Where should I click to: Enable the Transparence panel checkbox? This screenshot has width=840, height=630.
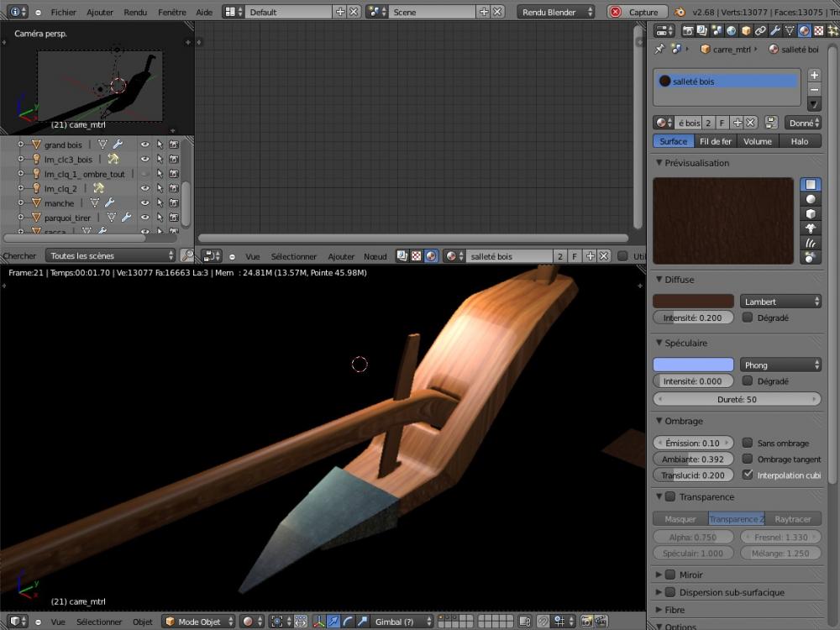[670, 496]
